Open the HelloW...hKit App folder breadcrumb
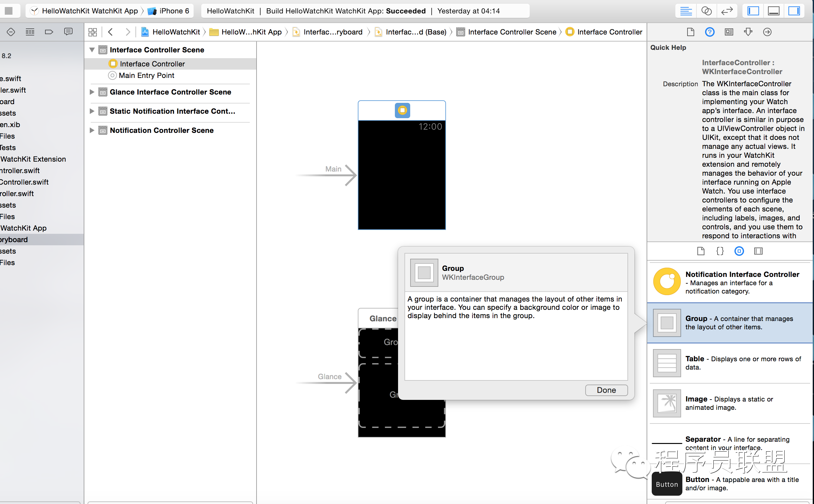814x504 pixels. tap(246, 32)
